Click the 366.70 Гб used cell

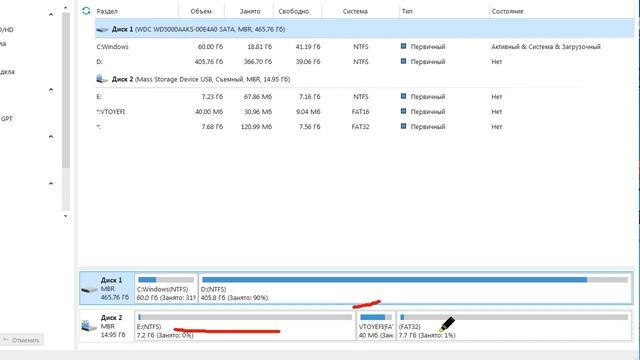pos(258,62)
